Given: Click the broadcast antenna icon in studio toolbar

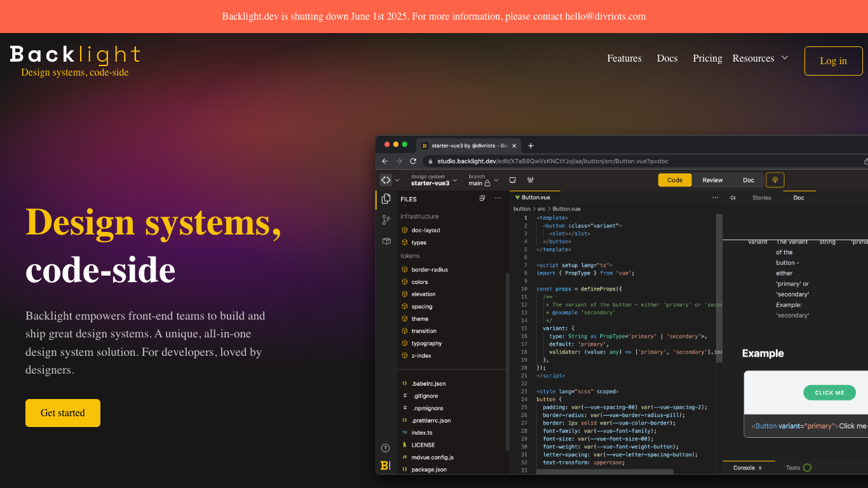Looking at the screenshot, I should click(x=531, y=180).
